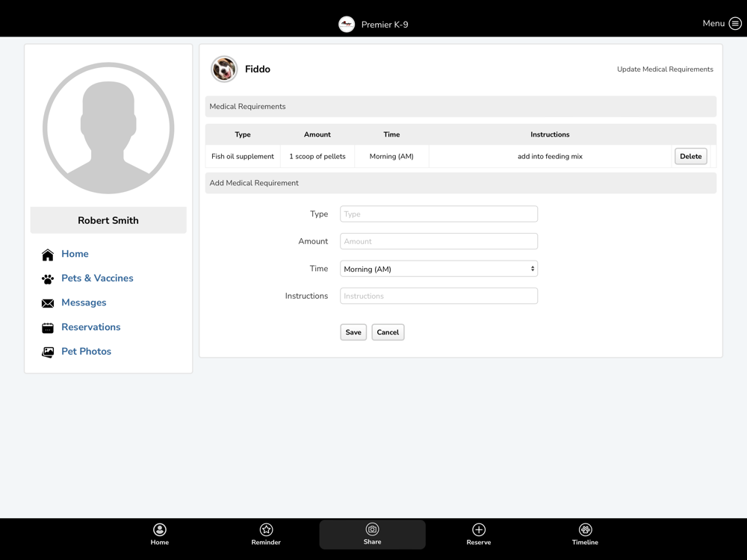Tap the Reserve plus icon
The image size is (747, 560).
pyautogui.click(x=479, y=529)
